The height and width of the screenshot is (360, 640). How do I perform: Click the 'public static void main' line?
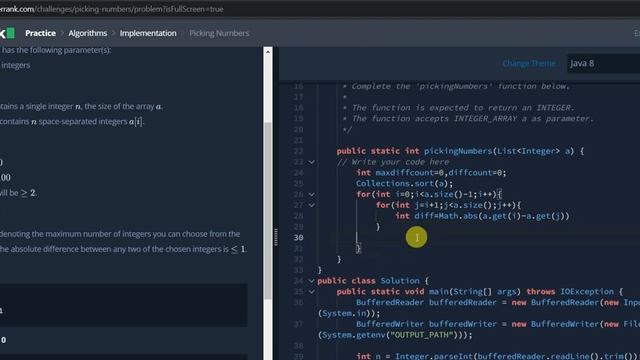pyautogui.click(x=480, y=291)
